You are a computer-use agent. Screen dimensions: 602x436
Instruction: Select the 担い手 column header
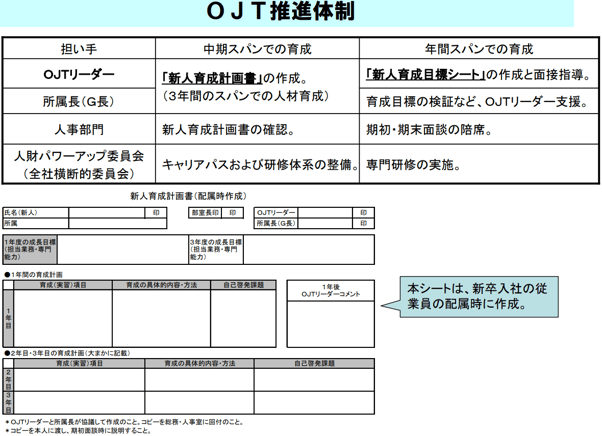79,49
